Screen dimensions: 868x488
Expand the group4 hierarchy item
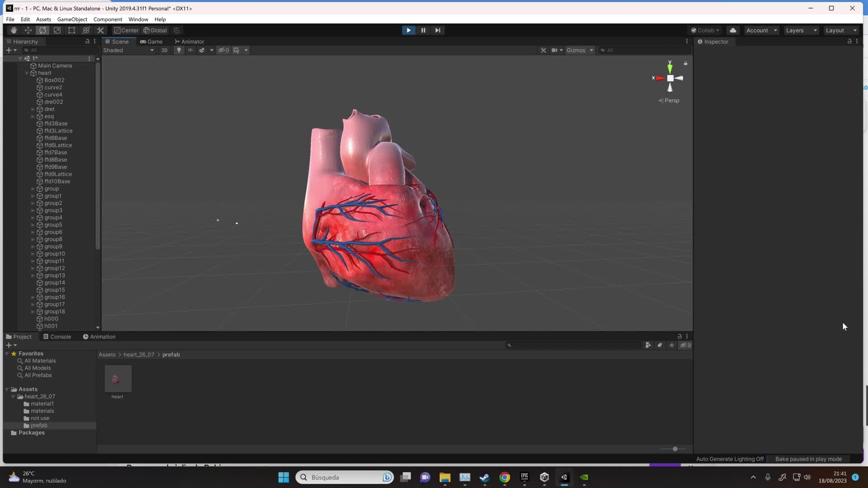(33, 217)
